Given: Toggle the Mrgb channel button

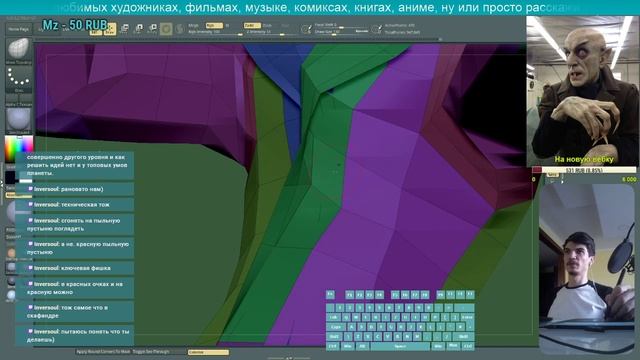Looking at the screenshot, I should click(193, 25).
